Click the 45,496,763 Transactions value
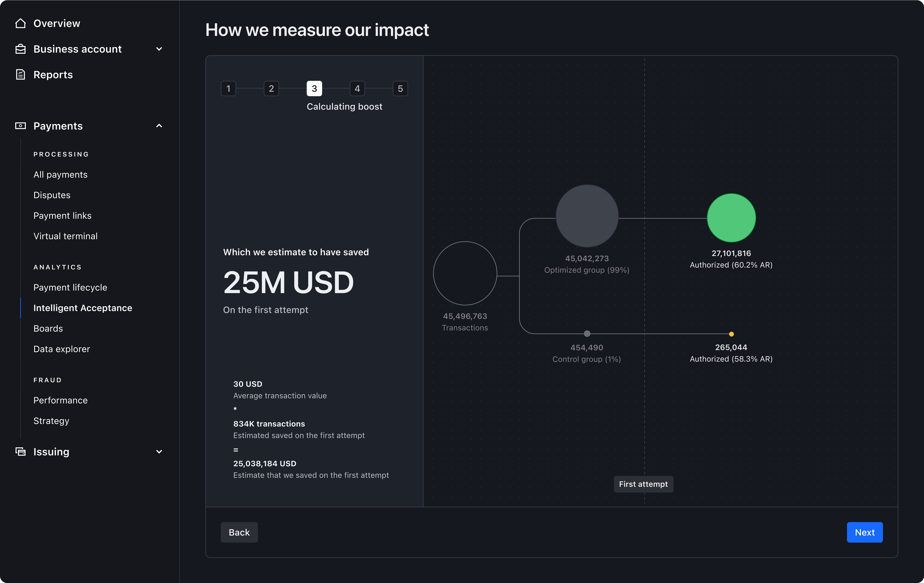Screen dimensions: 924x583 pos(465,316)
